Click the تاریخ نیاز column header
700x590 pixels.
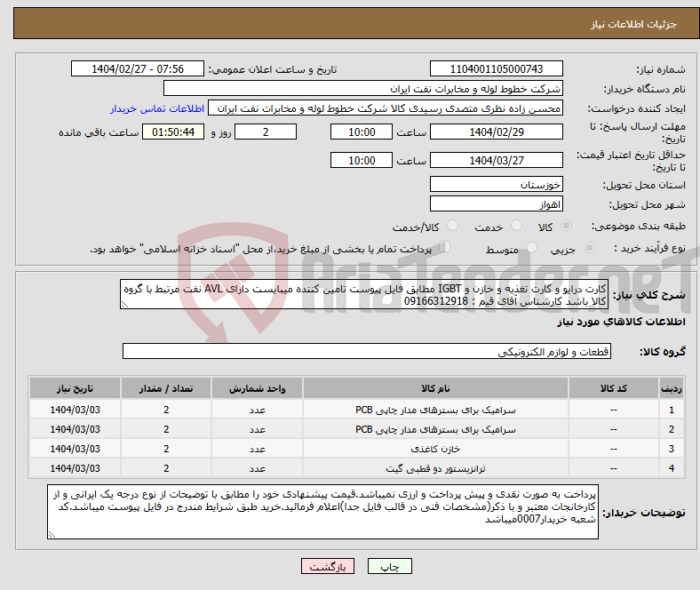click(75, 388)
